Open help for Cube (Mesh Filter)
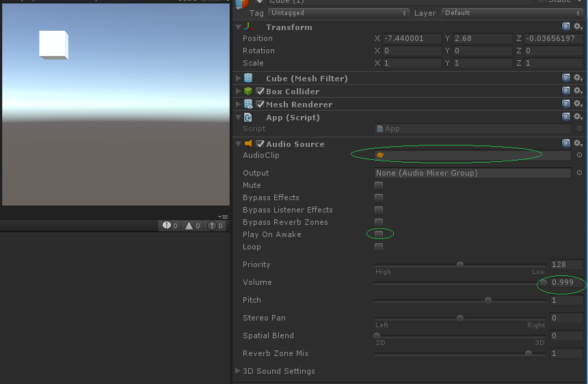This screenshot has width=588, height=384. [x=565, y=78]
